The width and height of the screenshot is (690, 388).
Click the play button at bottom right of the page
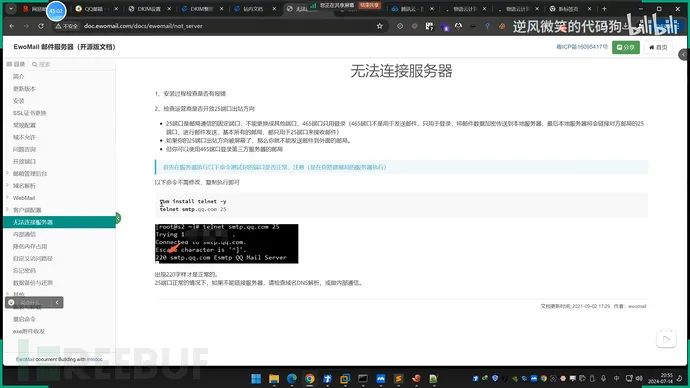coord(666,339)
